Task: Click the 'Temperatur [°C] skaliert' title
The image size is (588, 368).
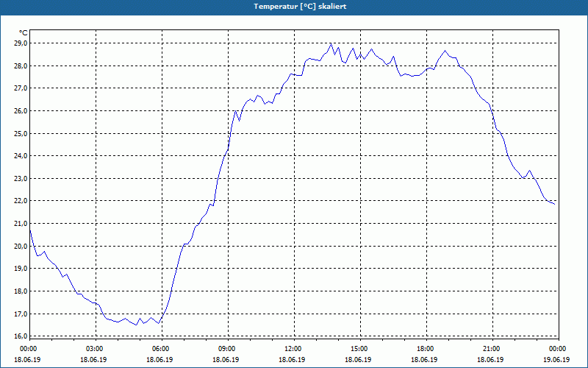Action: coord(300,7)
